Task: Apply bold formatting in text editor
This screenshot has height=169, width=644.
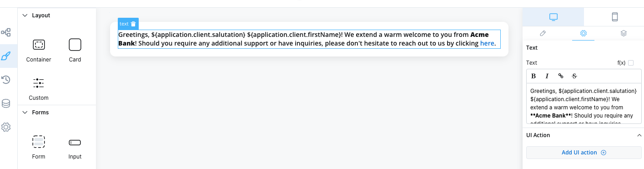Action: 533,76
